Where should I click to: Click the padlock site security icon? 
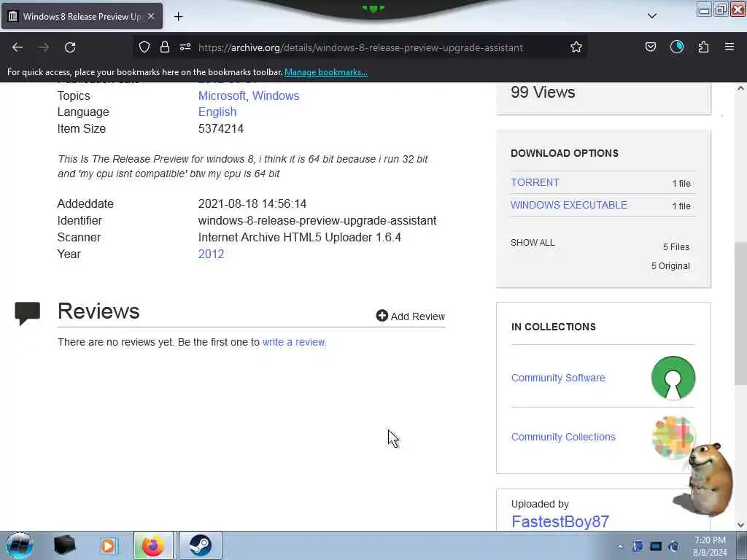coord(165,47)
